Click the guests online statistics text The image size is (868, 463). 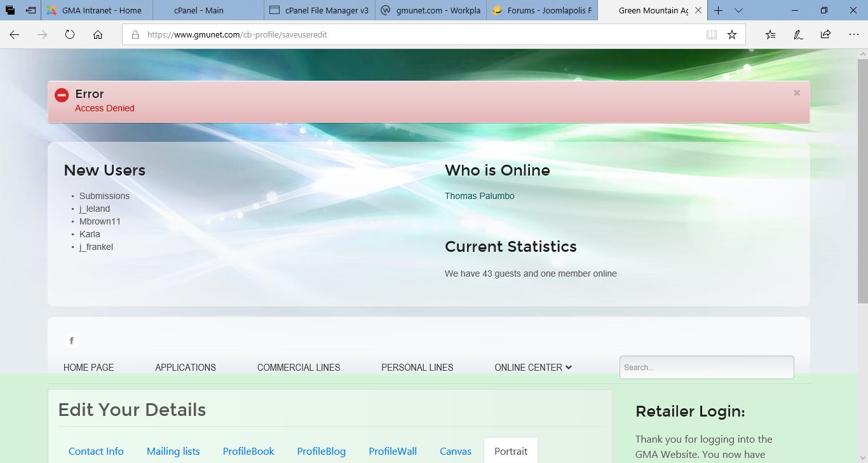tap(531, 273)
